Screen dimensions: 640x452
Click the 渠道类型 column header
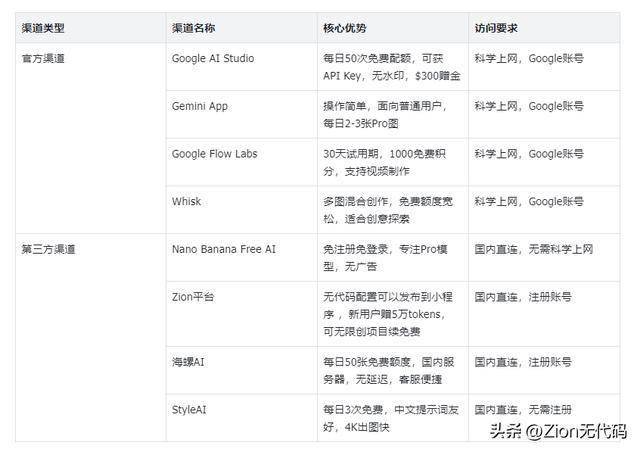click(x=43, y=29)
